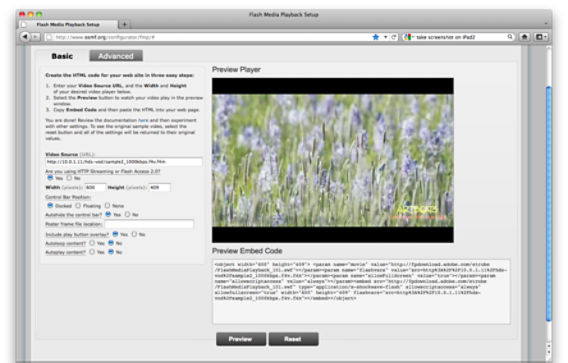Open a new tab with the plus button

[124, 24]
